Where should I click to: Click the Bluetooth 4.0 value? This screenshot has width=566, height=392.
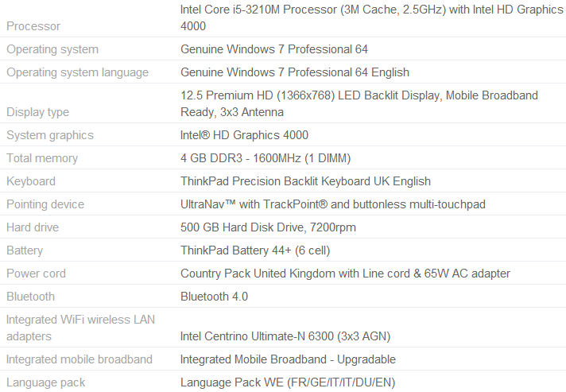(214, 297)
